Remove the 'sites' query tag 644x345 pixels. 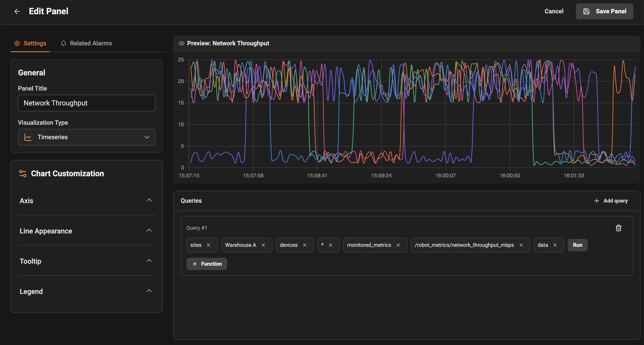coord(209,245)
